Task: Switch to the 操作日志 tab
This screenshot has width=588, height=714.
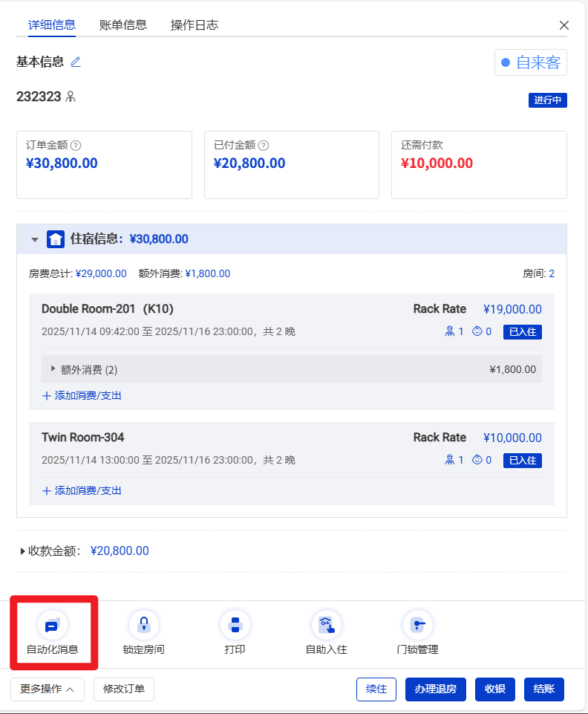Action: (195, 25)
